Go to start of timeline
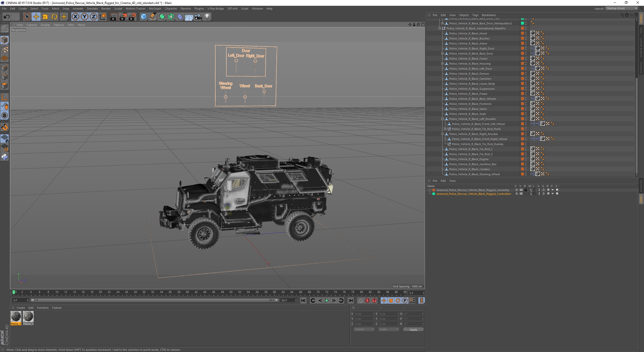644x352 pixels. pyautogui.click(x=303, y=300)
